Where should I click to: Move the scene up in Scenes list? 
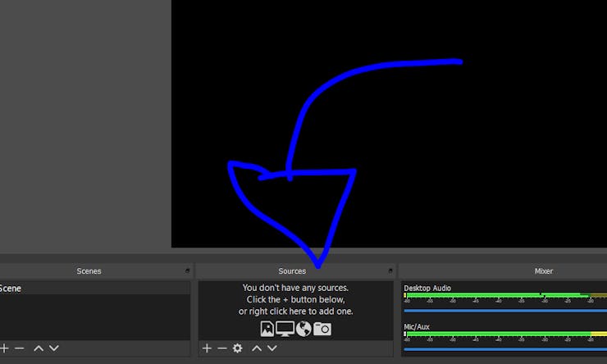(39, 348)
